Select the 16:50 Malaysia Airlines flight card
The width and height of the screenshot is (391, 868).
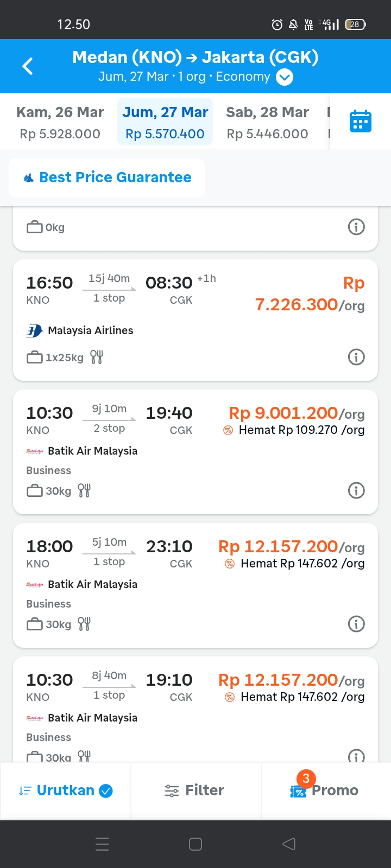pos(163,320)
